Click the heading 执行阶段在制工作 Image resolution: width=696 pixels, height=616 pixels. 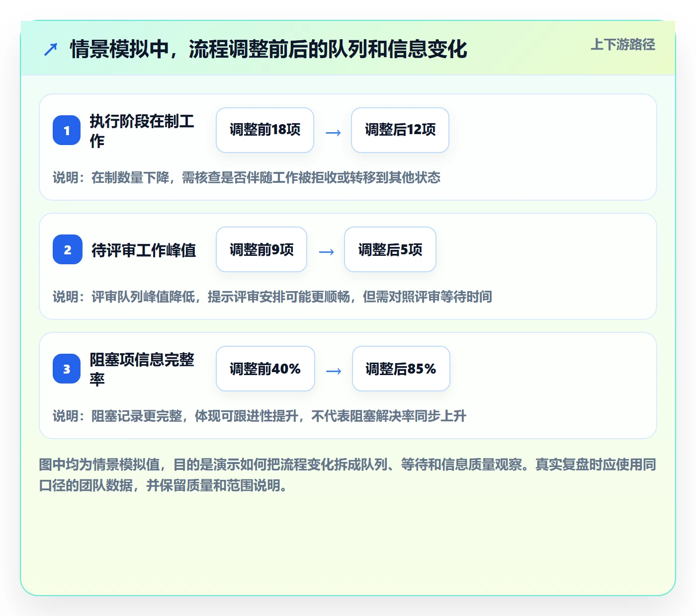(142, 131)
